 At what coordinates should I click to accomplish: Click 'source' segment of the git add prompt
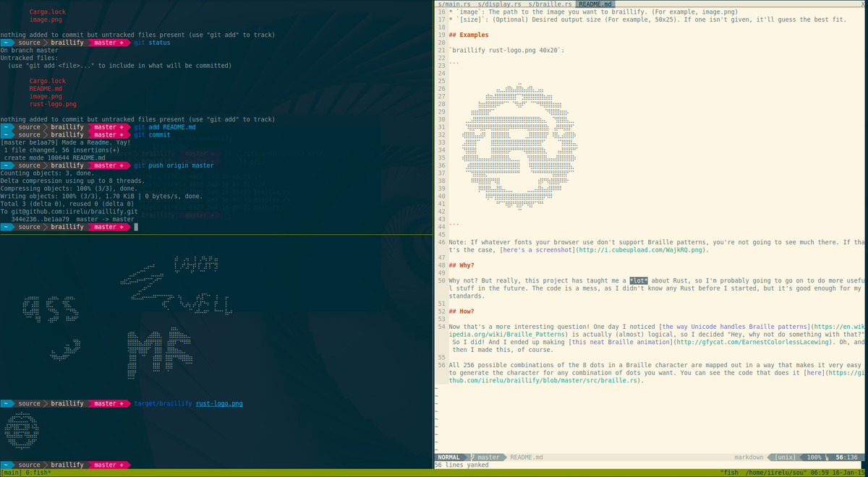pyautogui.click(x=29, y=127)
